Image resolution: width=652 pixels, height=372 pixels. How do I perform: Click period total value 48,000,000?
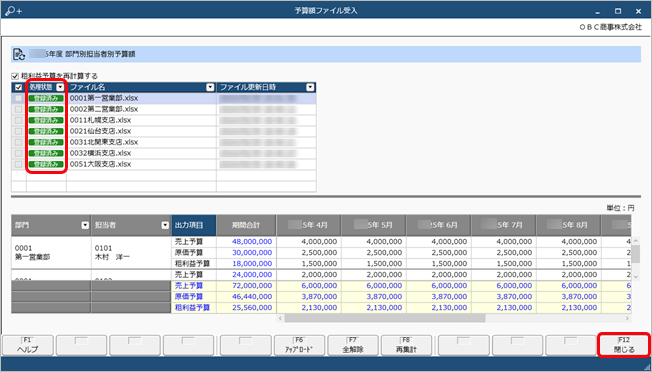(252, 241)
